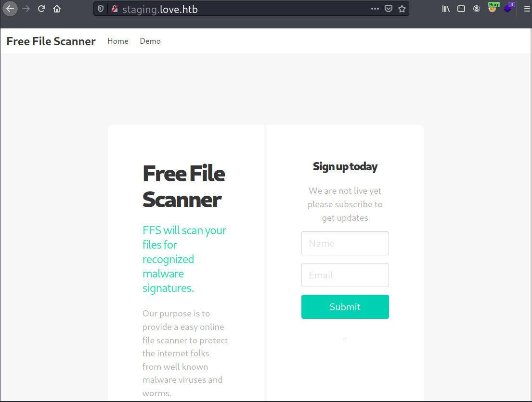This screenshot has height=402, width=532.
Task: Submit the sign up form
Action: 345,307
